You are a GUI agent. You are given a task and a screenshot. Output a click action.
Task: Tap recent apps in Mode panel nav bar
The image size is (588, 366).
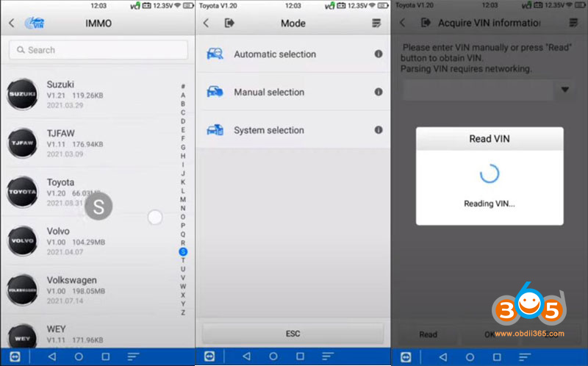click(301, 356)
